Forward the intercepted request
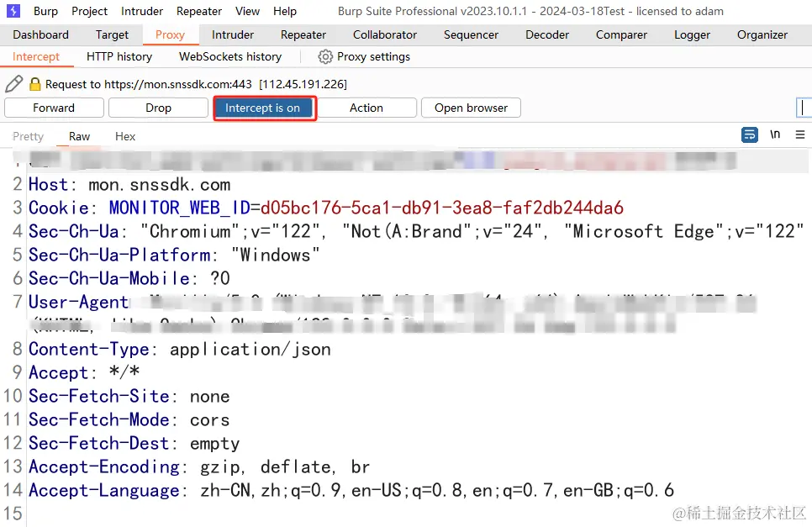 pos(54,108)
